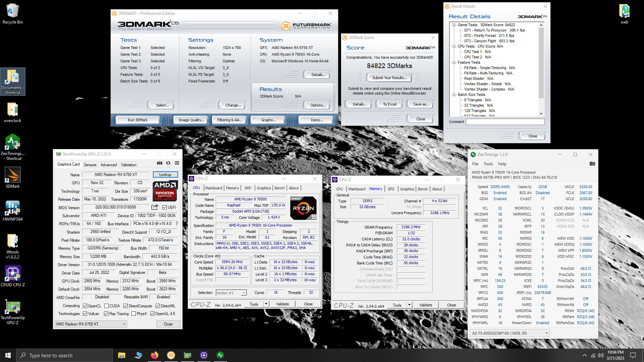This screenshot has width=644, height=362.
Task: Toggle the DirectCompute checkbox
Action: click(x=125, y=306)
